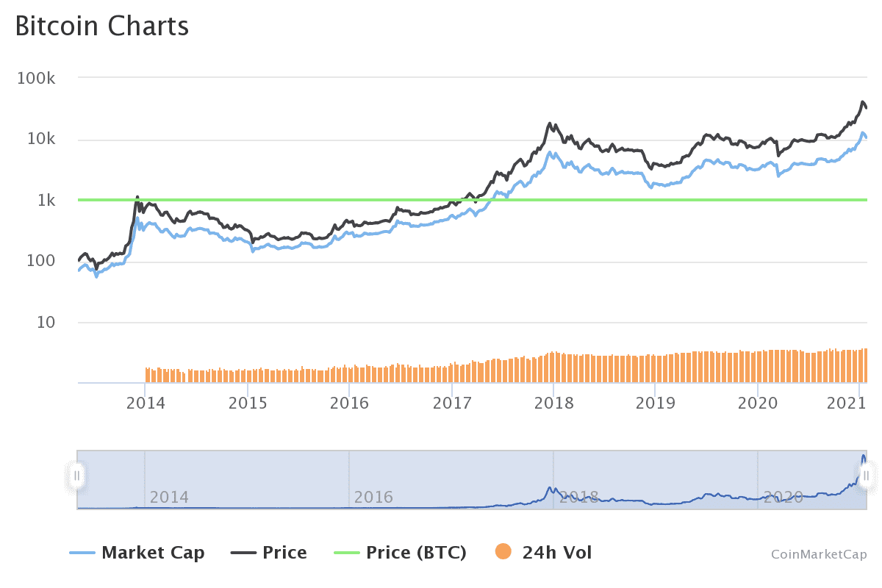The width and height of the screenshot is (882, 588).
Task: Click the green Price (BTC) legend line marker
Action: click(347, 553)
